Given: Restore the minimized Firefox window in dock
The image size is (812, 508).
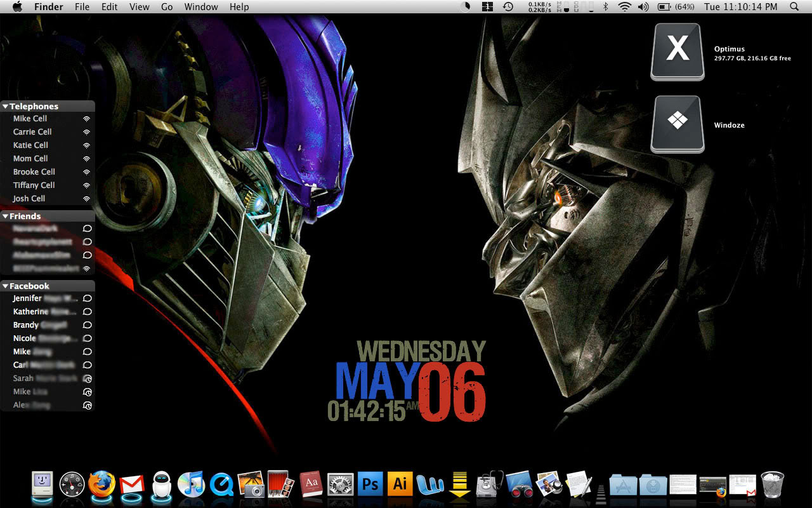Looking at the screenshot, I should click(x=712, y=486).
